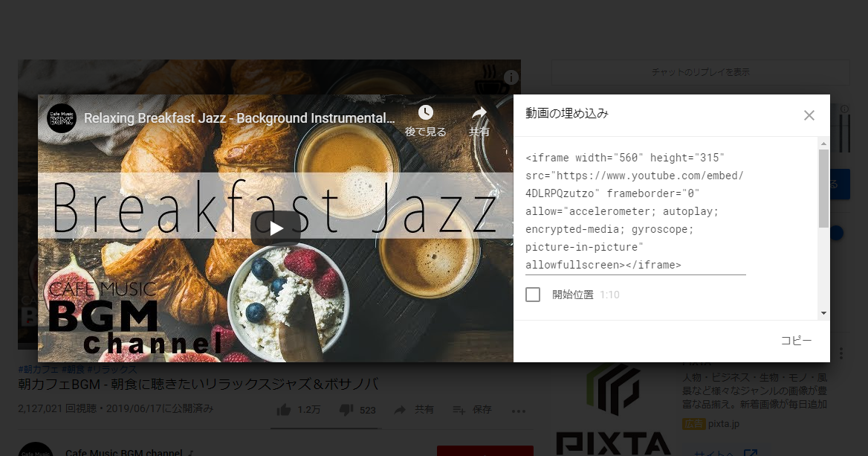Viewport: 868px width, 456px height.
Task: Click the 保存 save-to-playlist button
Action: pos(472,409)
